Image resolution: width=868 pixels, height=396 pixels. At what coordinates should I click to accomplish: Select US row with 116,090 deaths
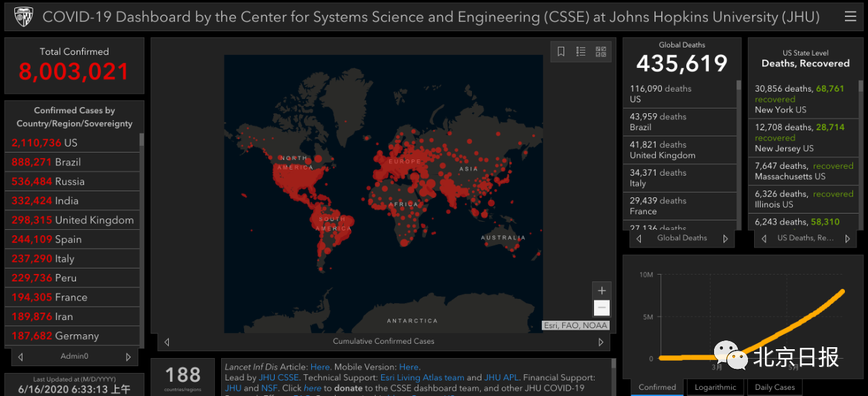tap(680, 94)
